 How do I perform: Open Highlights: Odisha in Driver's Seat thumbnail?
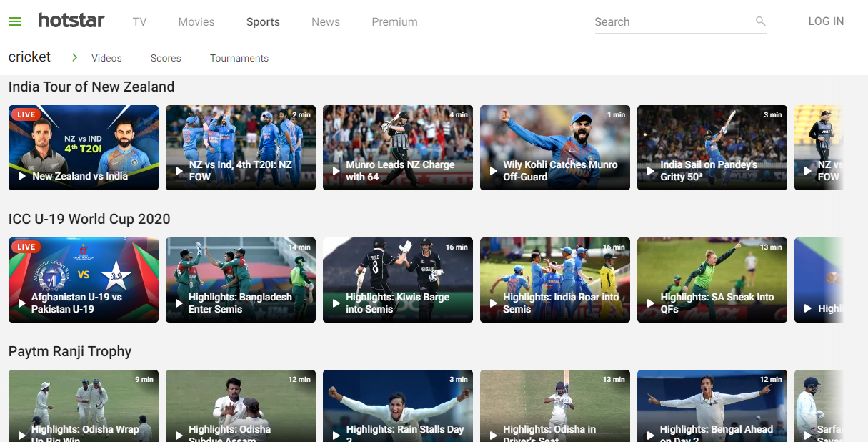pyautogui.click(x=555, y=406)
